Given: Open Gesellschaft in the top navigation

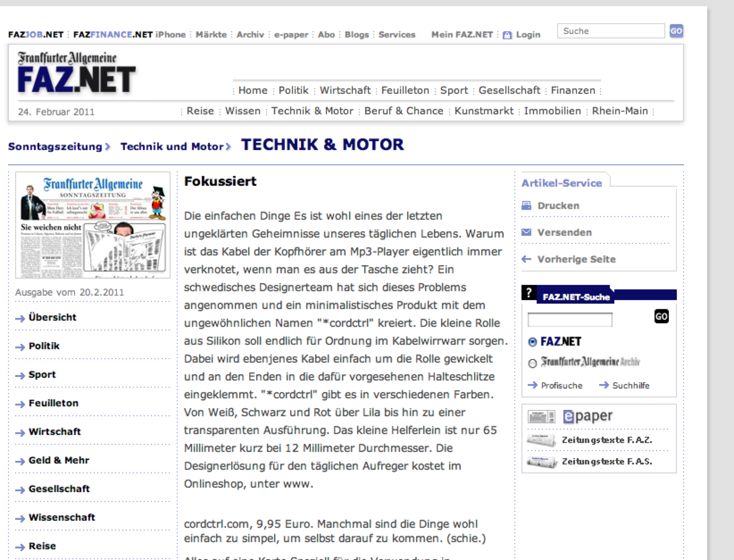Looking at the screenshot, I should tap(509, 90).
